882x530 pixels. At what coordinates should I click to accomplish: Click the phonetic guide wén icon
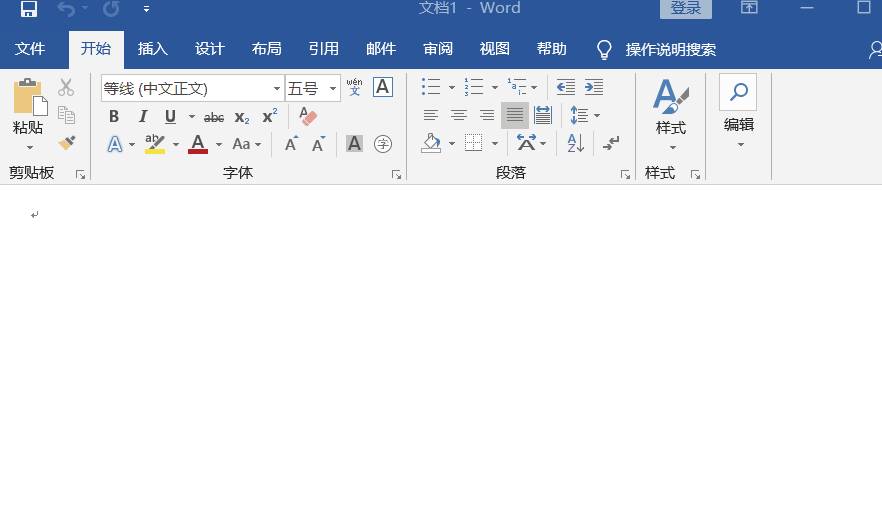click(354, 87)
